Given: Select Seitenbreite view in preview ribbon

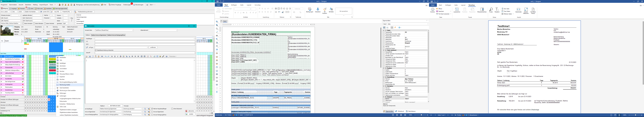Looking at the screenshot, I should coord(518,10).
